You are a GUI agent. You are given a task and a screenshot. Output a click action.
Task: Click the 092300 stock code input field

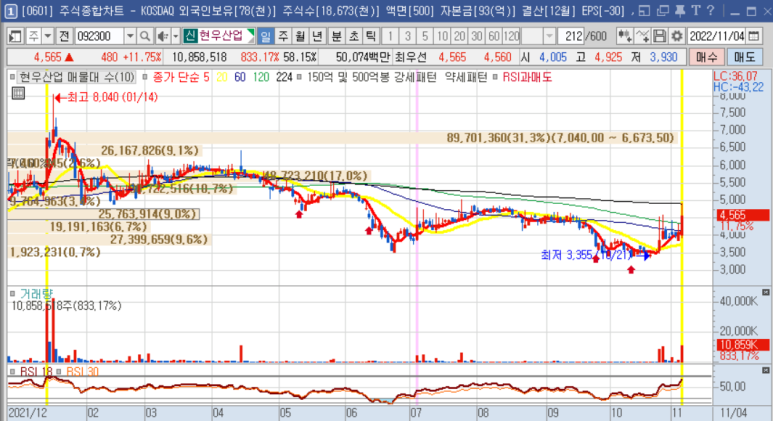98,35
